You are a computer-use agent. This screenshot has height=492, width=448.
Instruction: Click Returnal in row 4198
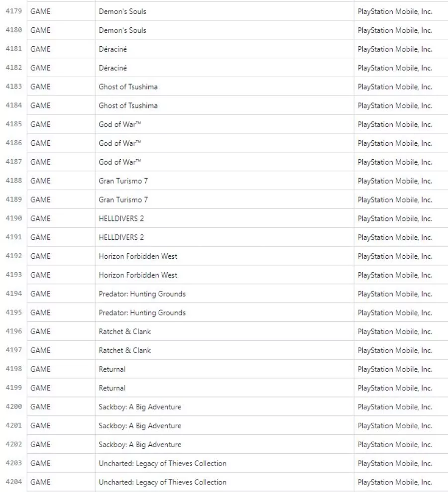pos(112,369)
